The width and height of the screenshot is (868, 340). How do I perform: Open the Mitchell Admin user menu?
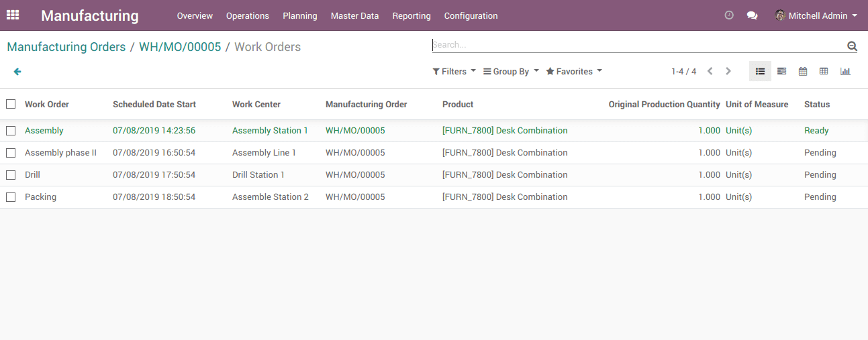(x=816, y=15)
